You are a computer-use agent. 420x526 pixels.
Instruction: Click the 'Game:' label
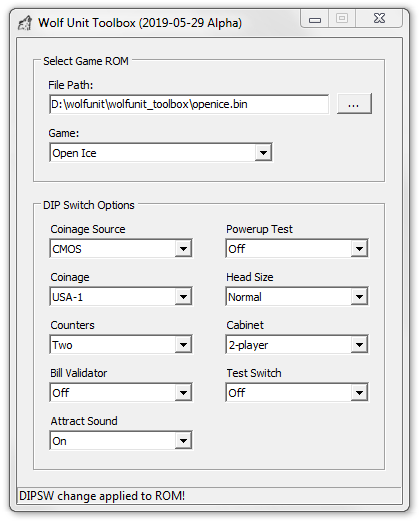[64, 133]
